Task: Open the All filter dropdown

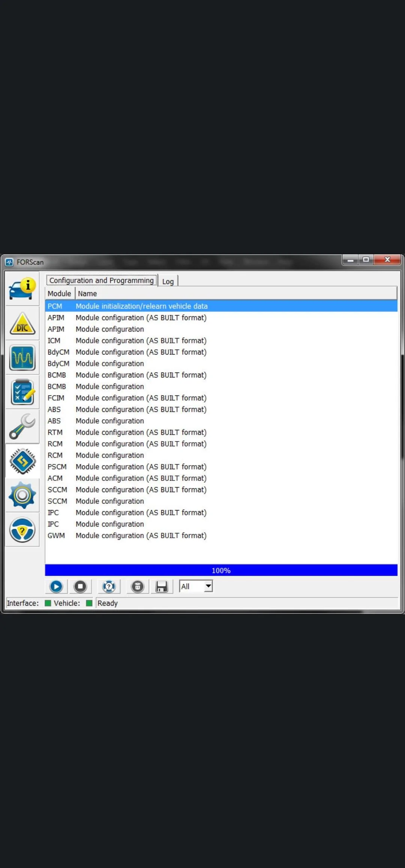Action: [196, 586]
